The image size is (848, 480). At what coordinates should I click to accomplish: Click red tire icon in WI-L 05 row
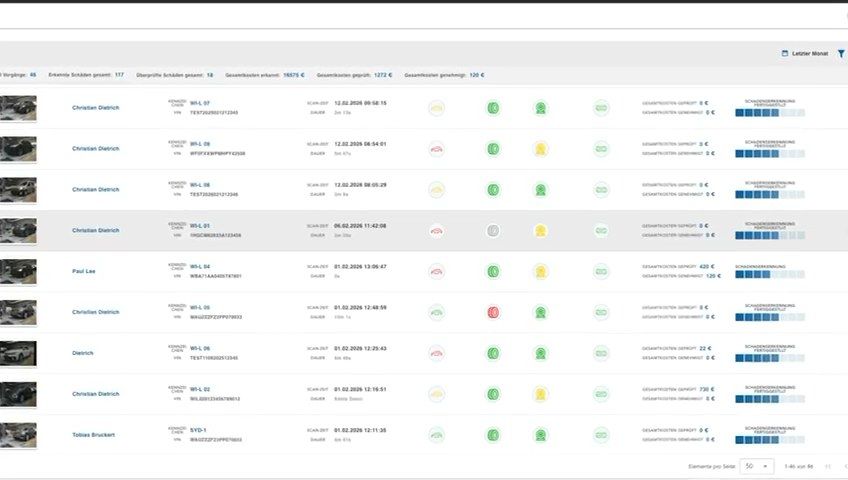493,312
